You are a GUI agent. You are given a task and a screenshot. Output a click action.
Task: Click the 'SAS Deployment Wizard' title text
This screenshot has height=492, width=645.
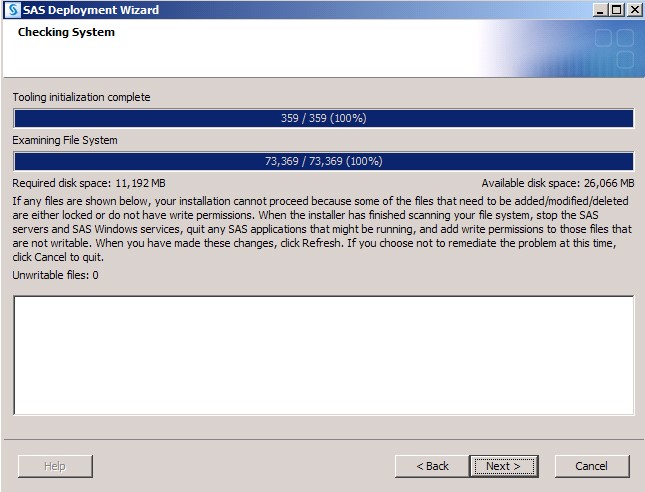[x=91, y=10]
